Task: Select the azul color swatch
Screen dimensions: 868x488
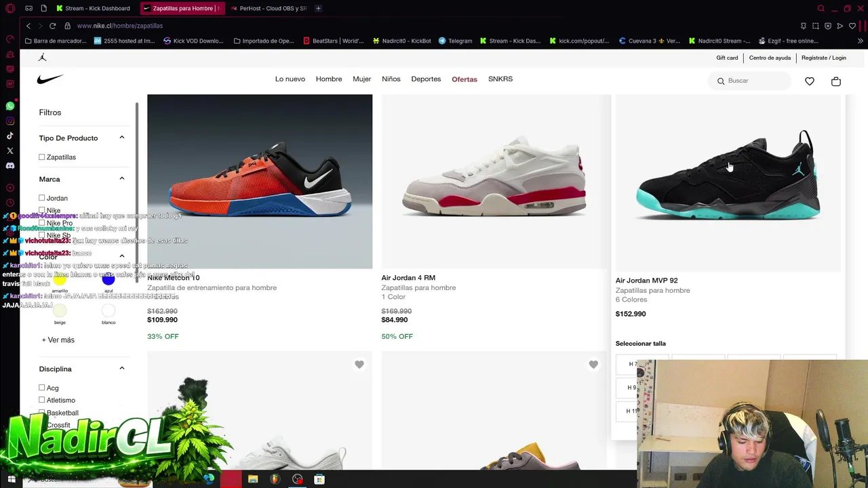Action: [x=108, y=279]
